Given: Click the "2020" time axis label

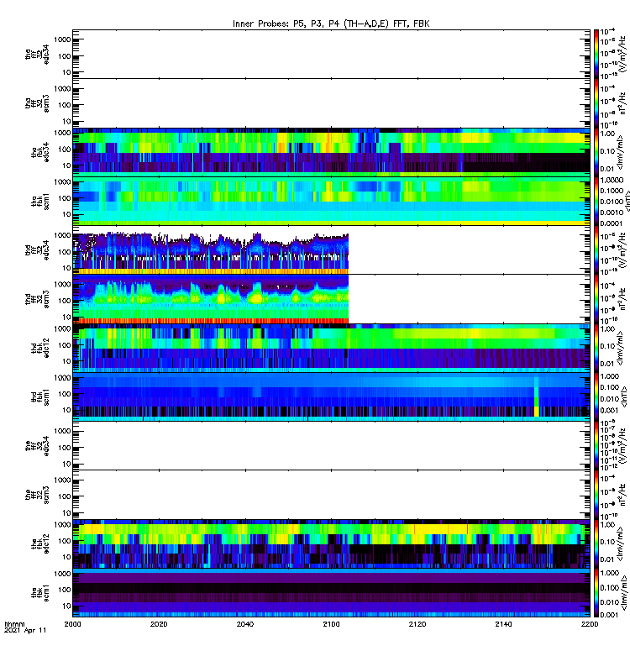Looking at the screenshot, I should [159, 624].
